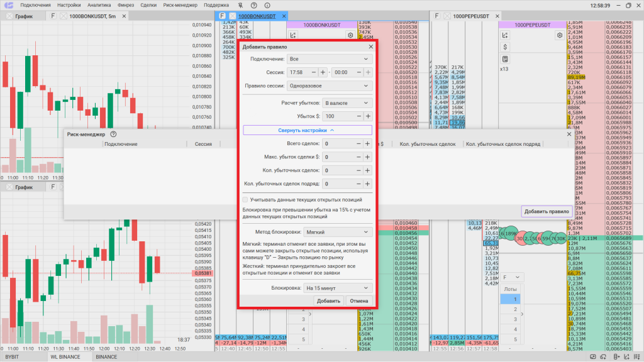Viewport: 644px width, 362px height.
Task: Click the F icon on 1000BONKUSDT, 5m tab
Action: coord(53,16)
